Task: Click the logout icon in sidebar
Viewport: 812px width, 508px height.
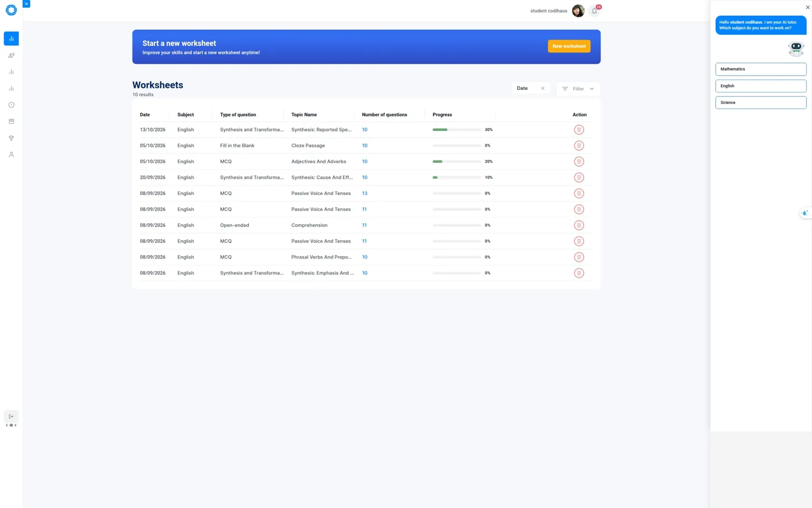Action: point(11,417)
